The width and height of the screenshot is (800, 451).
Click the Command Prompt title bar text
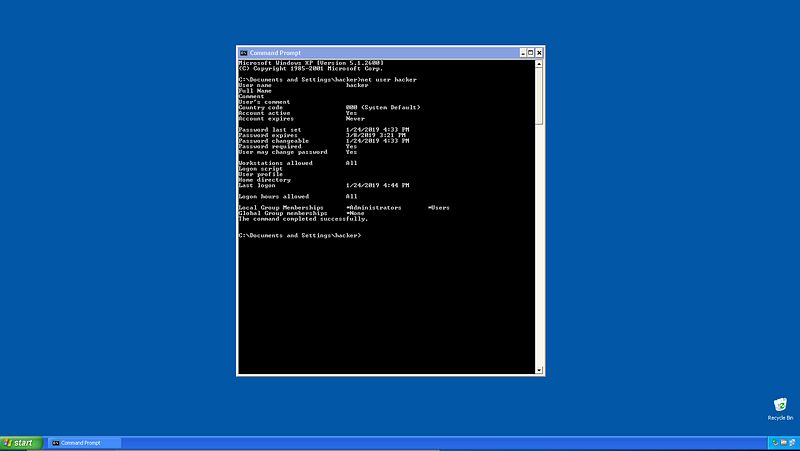[x=275, y=53]
